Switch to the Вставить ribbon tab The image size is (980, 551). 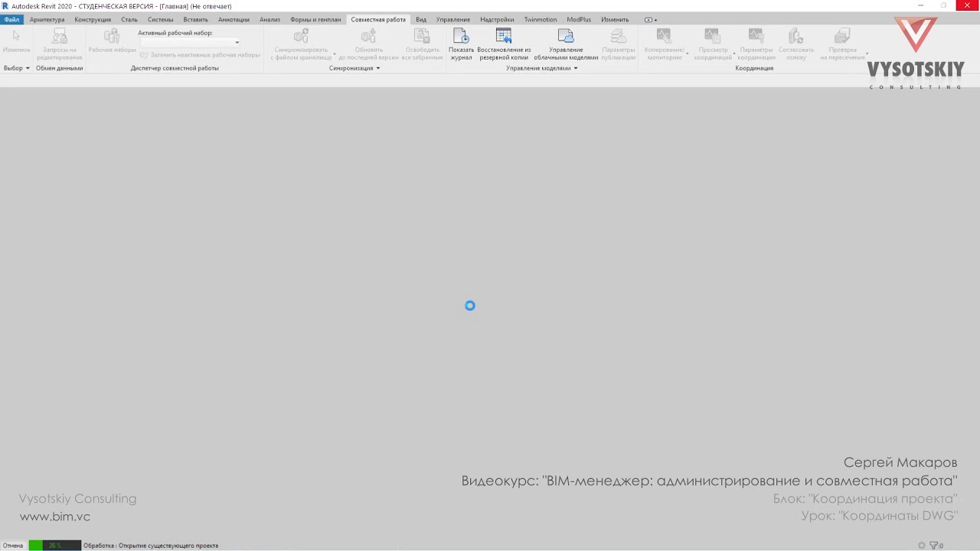click(196, 19)
